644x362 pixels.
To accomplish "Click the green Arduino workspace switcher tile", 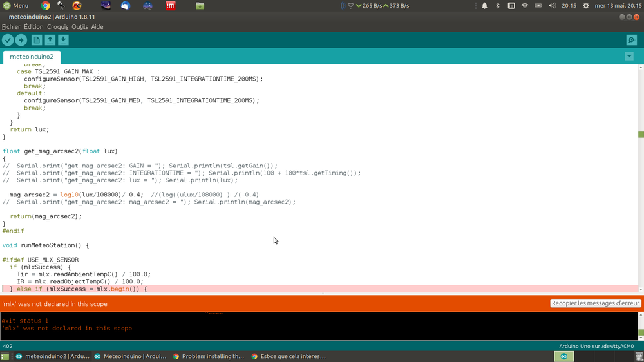I will coord(563,356).
